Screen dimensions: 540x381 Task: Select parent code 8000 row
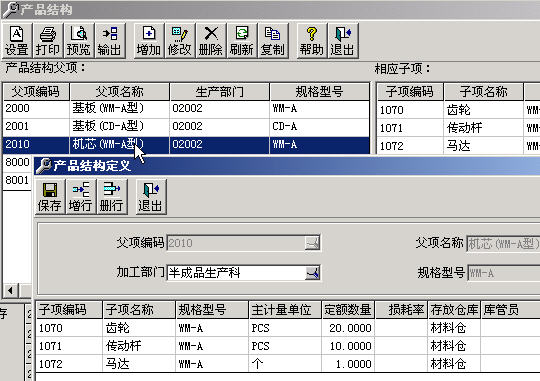(x=17, y=162)
